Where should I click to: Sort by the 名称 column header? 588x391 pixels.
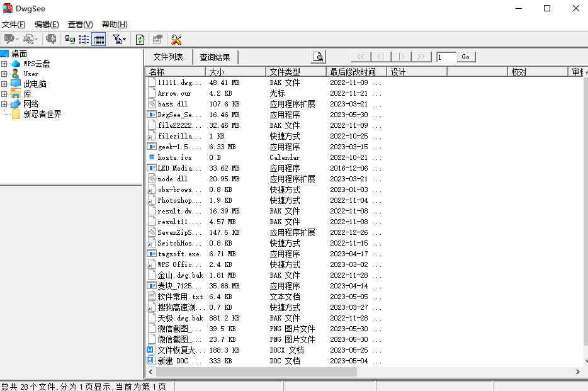(176, 72)
